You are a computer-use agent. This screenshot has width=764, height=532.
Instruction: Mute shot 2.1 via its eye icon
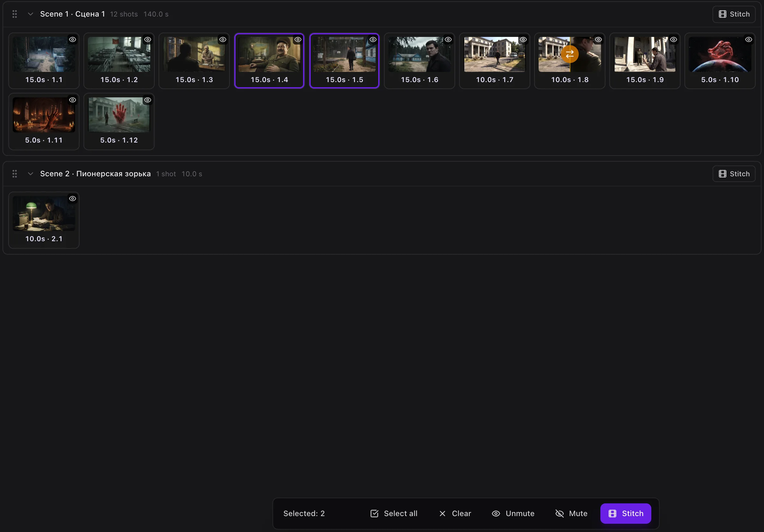coord(73,199)
